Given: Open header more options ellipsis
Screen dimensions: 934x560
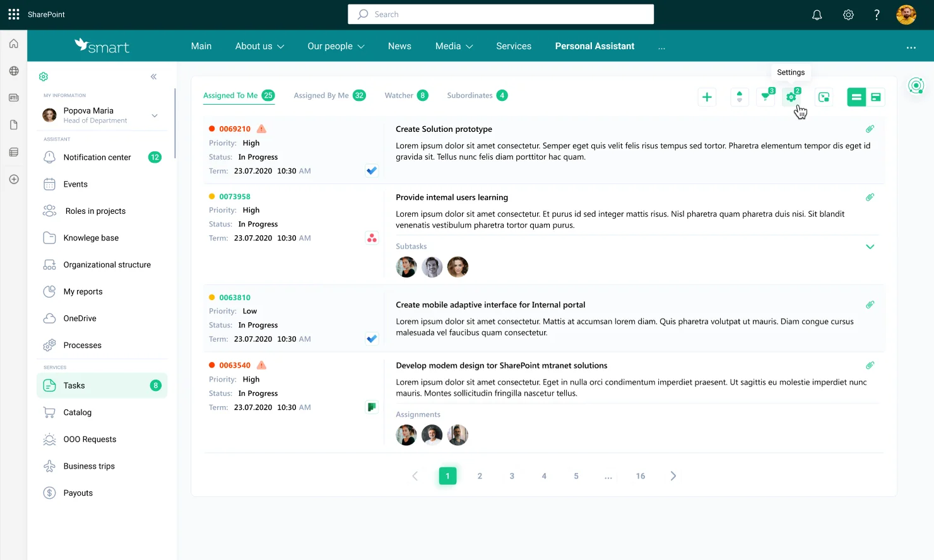Looking at the screenshot, I should [x=911, y=47].
